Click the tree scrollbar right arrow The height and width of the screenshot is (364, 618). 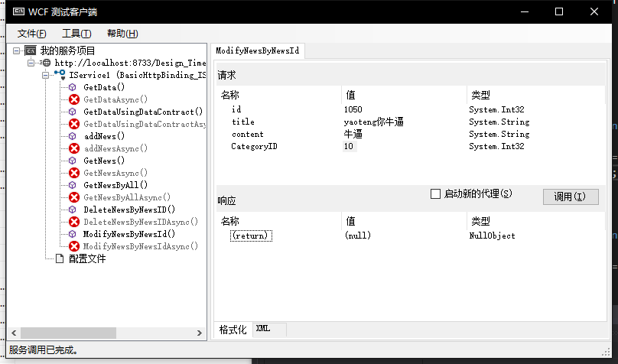tap(200, 333)
